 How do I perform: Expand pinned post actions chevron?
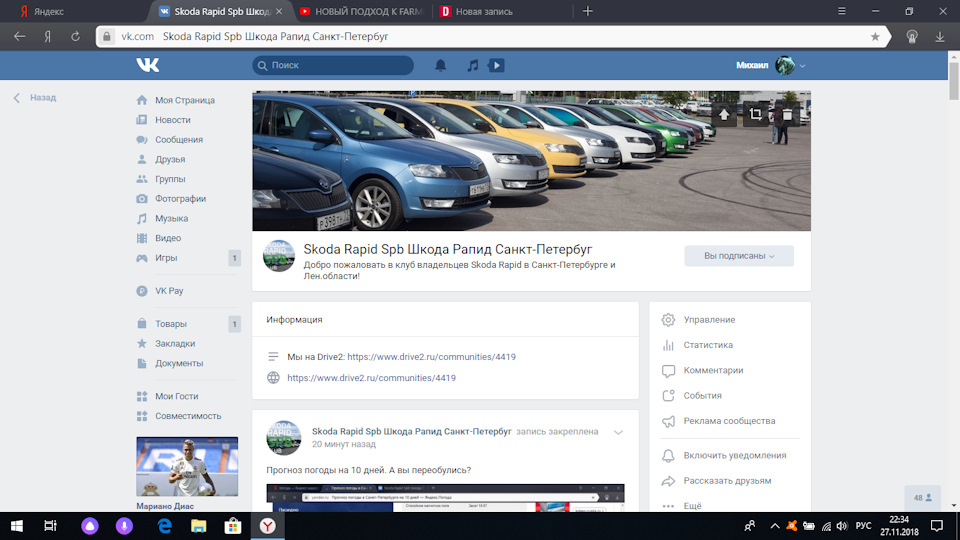point(618,432)
